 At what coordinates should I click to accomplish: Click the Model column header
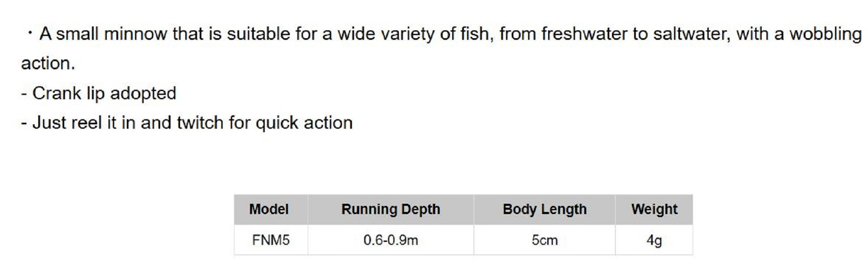(x=269, y=209)
